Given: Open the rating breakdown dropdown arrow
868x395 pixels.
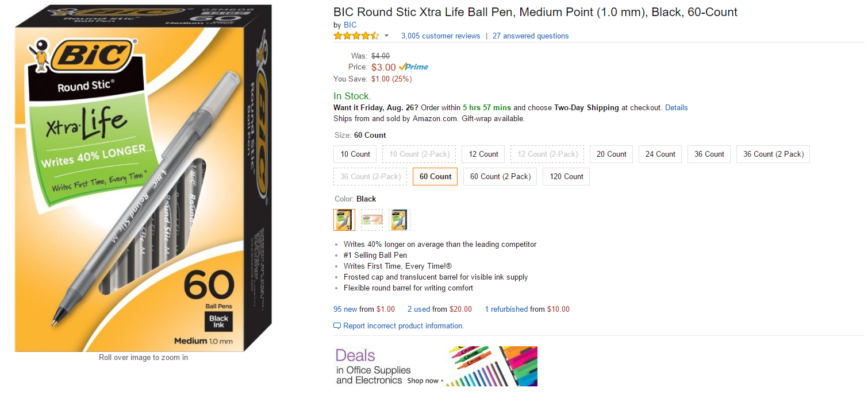Looking at the screenshot, I should (386, 36).
